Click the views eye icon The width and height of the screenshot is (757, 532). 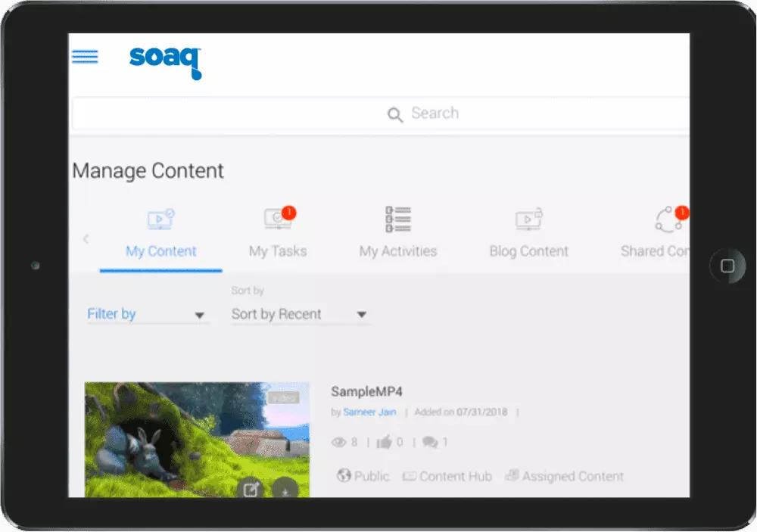[338, 443]
